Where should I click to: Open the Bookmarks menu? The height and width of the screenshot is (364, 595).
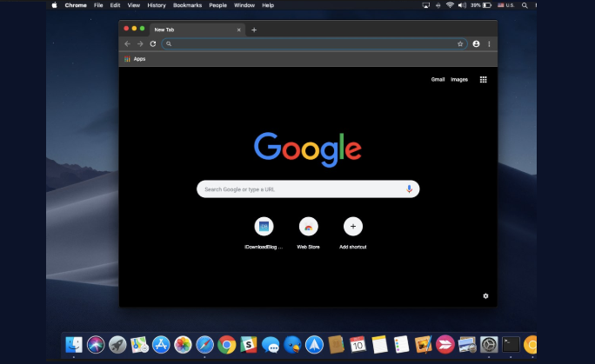point(187,5)
